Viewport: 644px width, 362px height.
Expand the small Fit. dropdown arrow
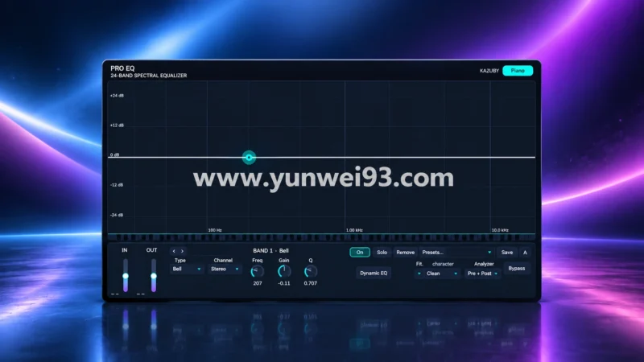(419, 274)
